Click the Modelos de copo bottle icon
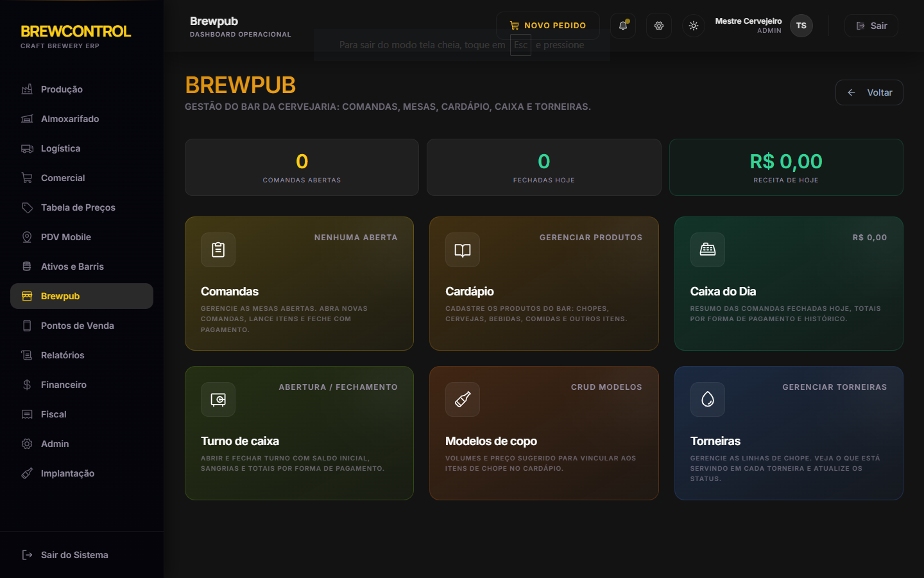Viewport: 924px width, 578px height. coord(463,399)
